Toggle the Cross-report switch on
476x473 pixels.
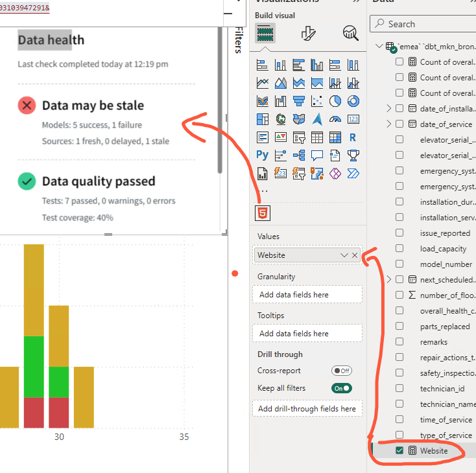(341, 371)
